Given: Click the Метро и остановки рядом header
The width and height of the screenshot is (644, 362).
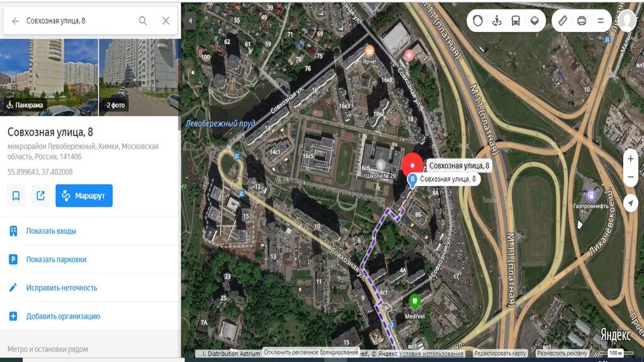Looking at the screenshot, I should click(x=48, y=349).
